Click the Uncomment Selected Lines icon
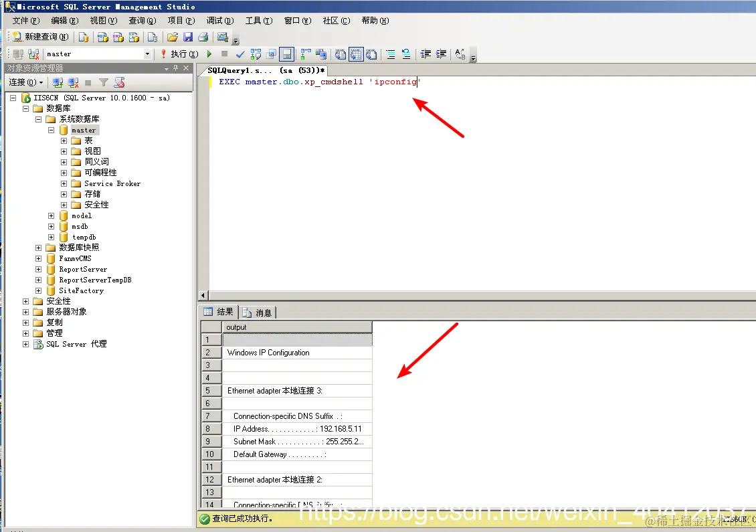This screenshot has height=532, width=756. [406, 54]
